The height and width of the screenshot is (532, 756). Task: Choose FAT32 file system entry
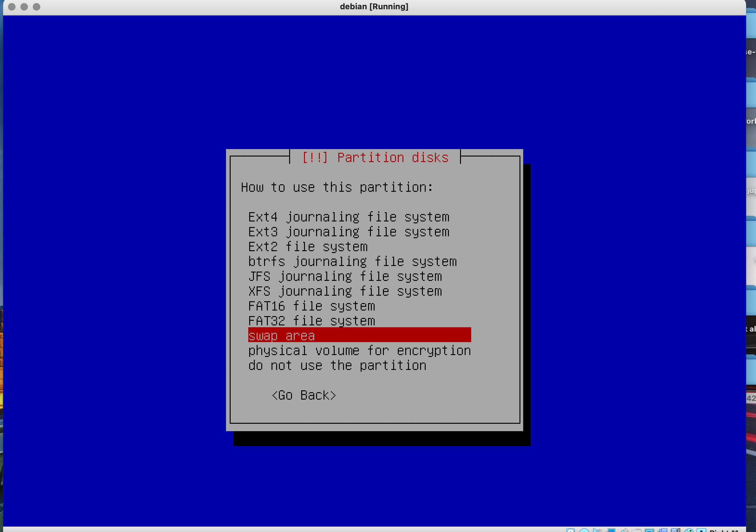311,321
